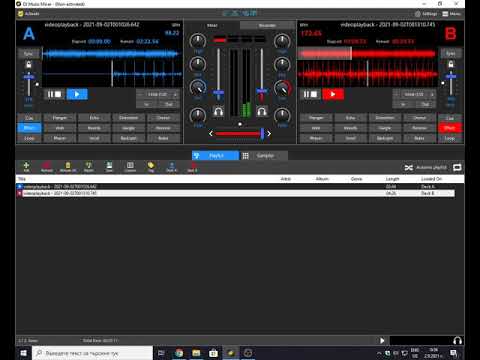Select the Sampler tab
Viewport: 480px width, 360px height.
coord(265,156)
